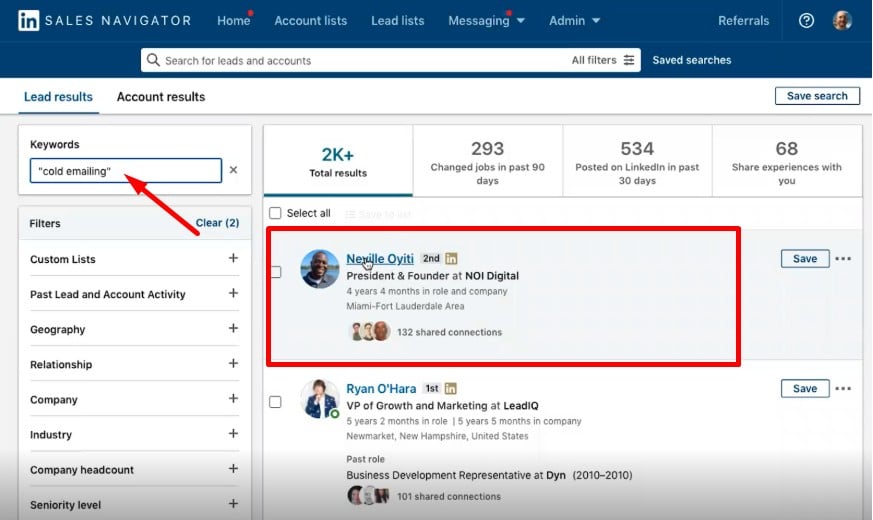Open Neville Oyiti's profile link
Screen dimensions: 873x520
tap(380, 258)
